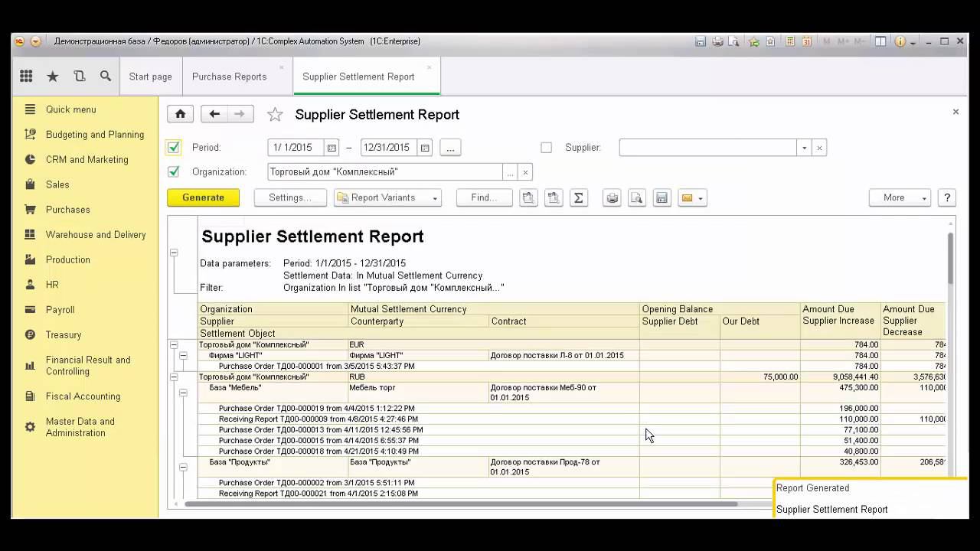This screenshot has height=551, width=980.
Task: Open the History icon in the top panel
Action: (80, 77)
